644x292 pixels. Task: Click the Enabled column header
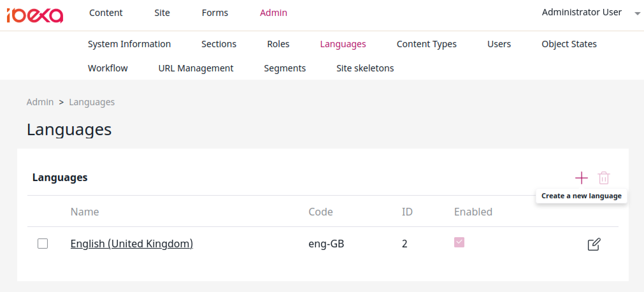(473, 212)
